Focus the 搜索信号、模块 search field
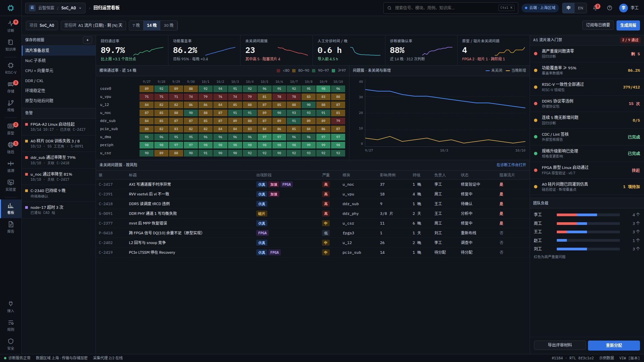This screenshot has width=644, height=362. pyautogui.click(x=450, y=8)
